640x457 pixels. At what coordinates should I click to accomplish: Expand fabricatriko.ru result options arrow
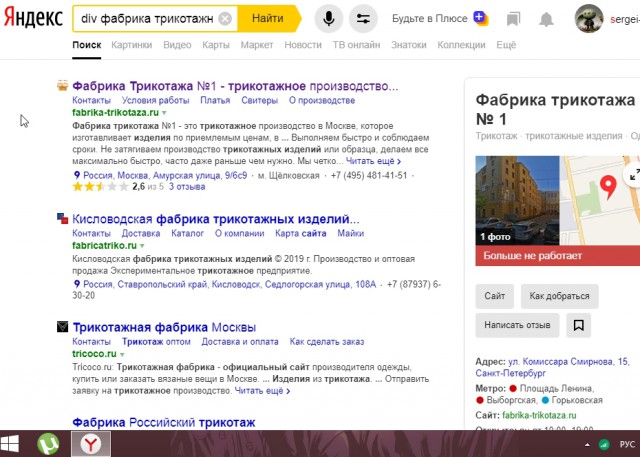coord(142,246)
